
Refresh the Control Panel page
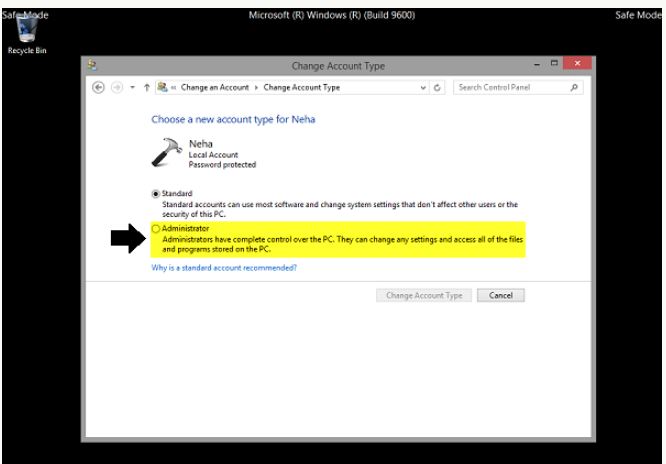(x=437, y=88)
